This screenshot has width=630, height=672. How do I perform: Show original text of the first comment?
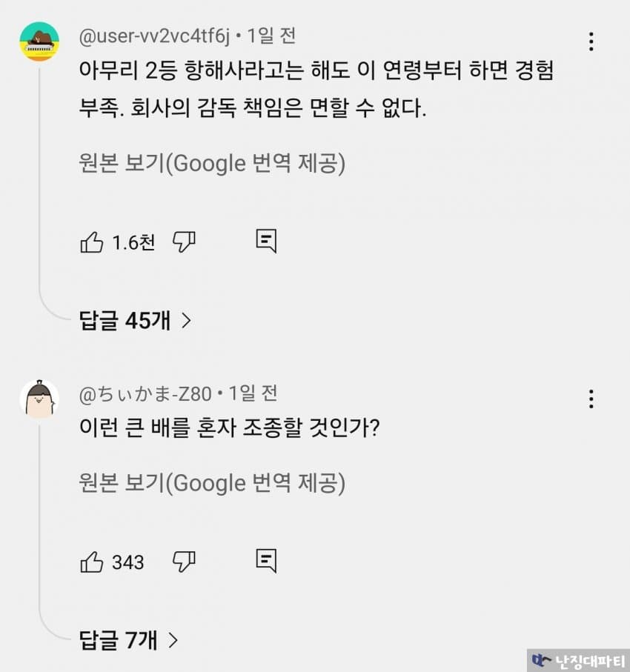(x=212, y=163)
